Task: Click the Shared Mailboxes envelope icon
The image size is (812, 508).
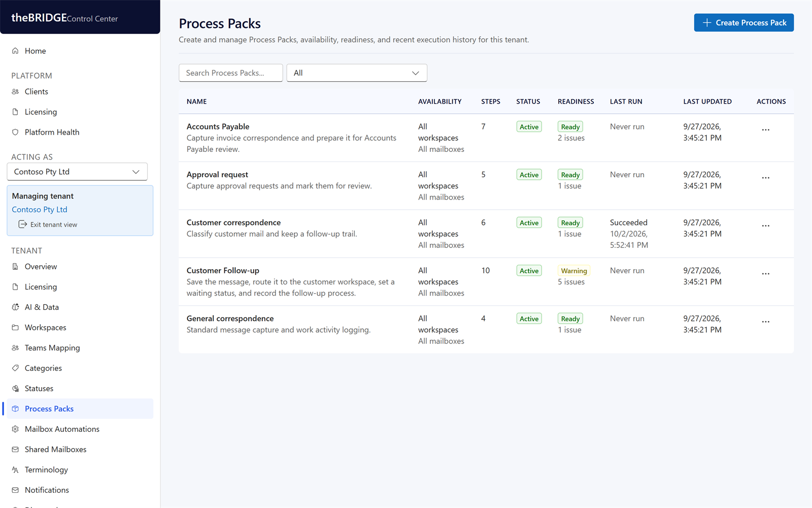Action: coord(15,449)
